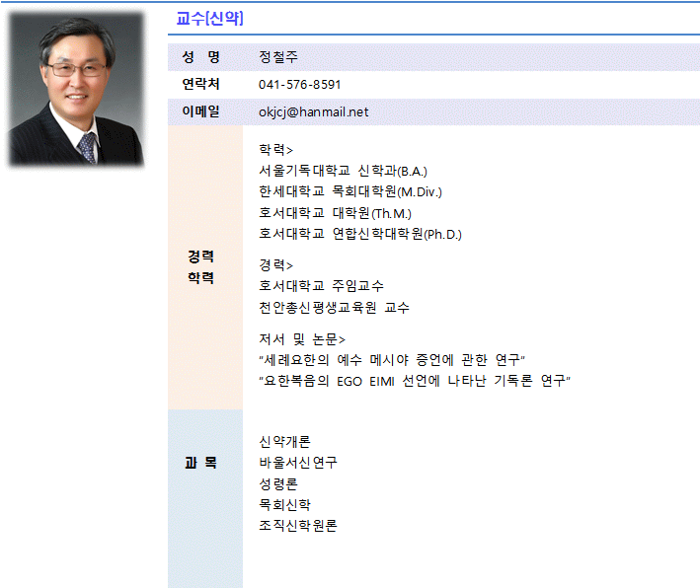Select 서울기독대학교 신학과(B.A.) line
The image size is (700, 588).
tap(343, 171)
